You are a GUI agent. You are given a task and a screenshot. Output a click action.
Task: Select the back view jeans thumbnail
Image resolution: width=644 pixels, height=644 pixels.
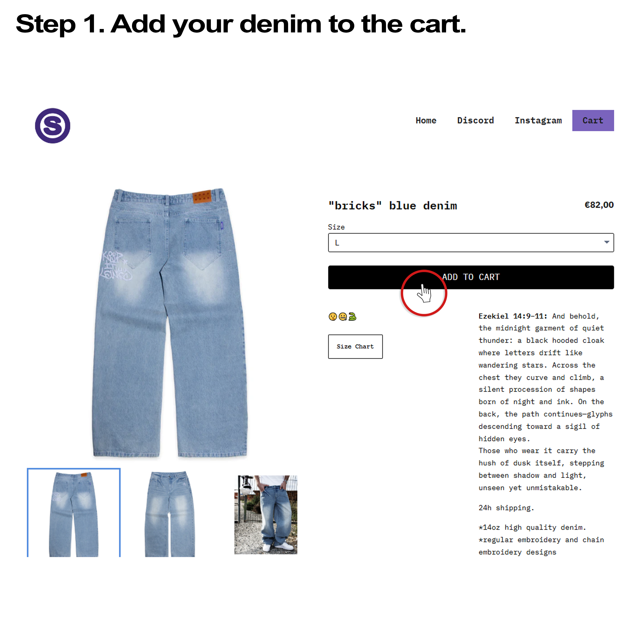click(74, 513)
